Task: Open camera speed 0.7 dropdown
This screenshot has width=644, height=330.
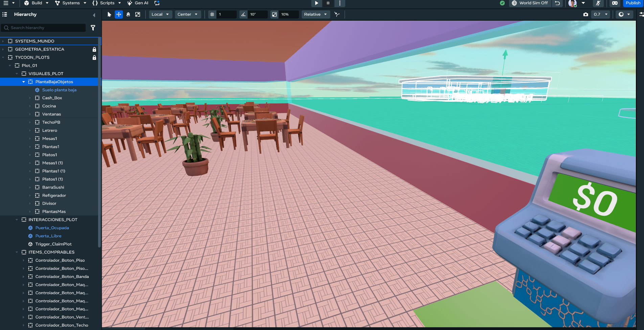Action: (x=600, y=15)
